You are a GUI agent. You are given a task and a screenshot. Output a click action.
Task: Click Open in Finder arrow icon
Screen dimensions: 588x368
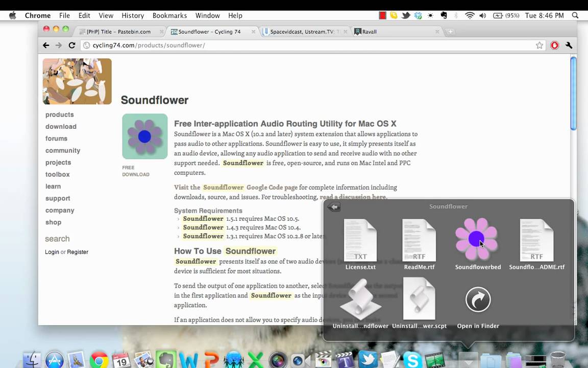[478, 300]
